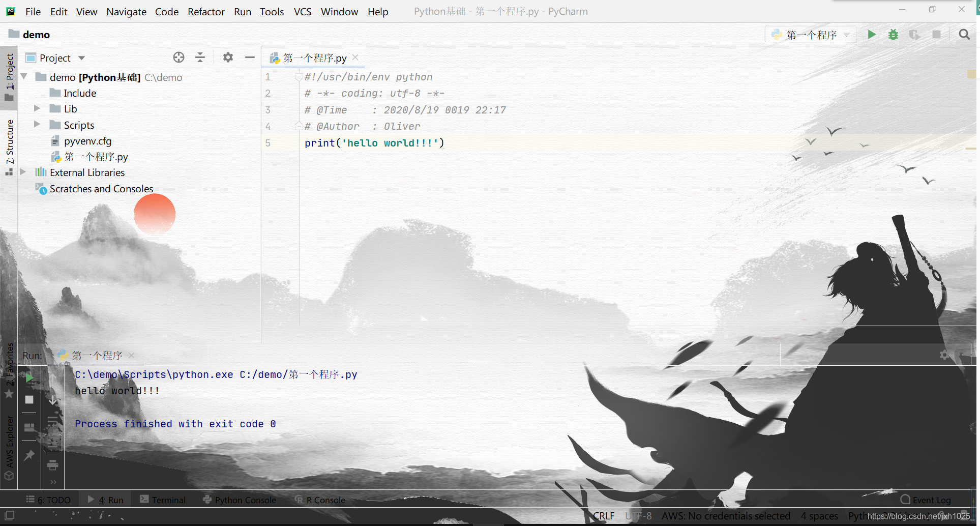Open the Help menu
This screenshot has height=526, width=980.
[x=378, y=12]
